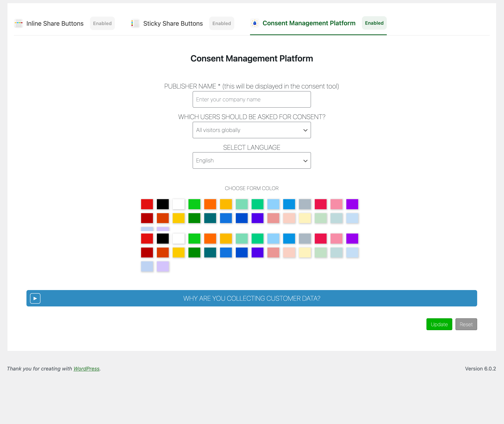Click the video play button icon

coord(35,298)
